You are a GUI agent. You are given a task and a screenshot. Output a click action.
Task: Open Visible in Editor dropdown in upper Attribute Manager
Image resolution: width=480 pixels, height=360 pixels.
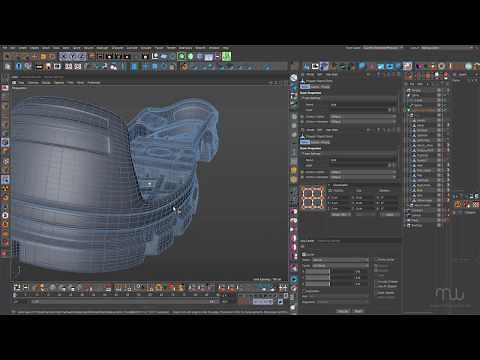click(x=363, y=117)
